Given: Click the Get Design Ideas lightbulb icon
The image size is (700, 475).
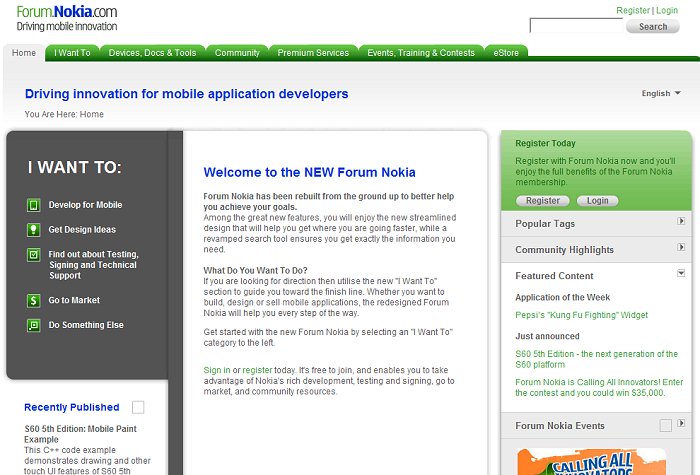Looking at the screenshot, I should click(x=34, y=230).
